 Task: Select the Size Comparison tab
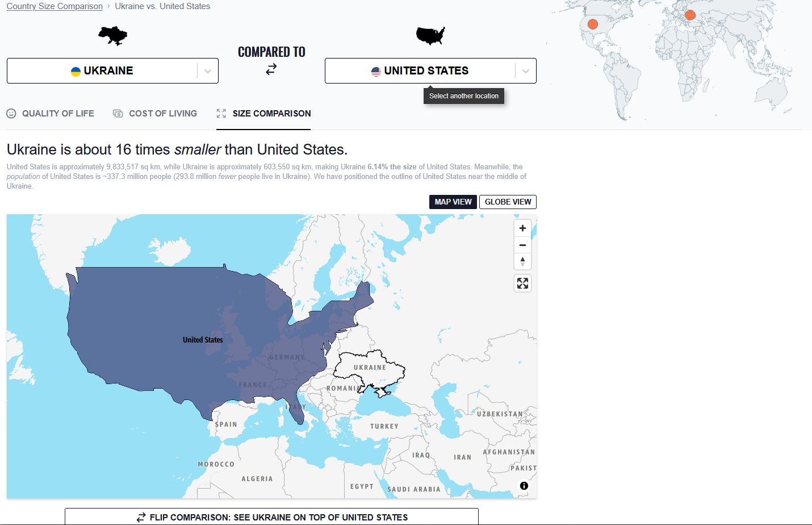click(x=263, y=113)
